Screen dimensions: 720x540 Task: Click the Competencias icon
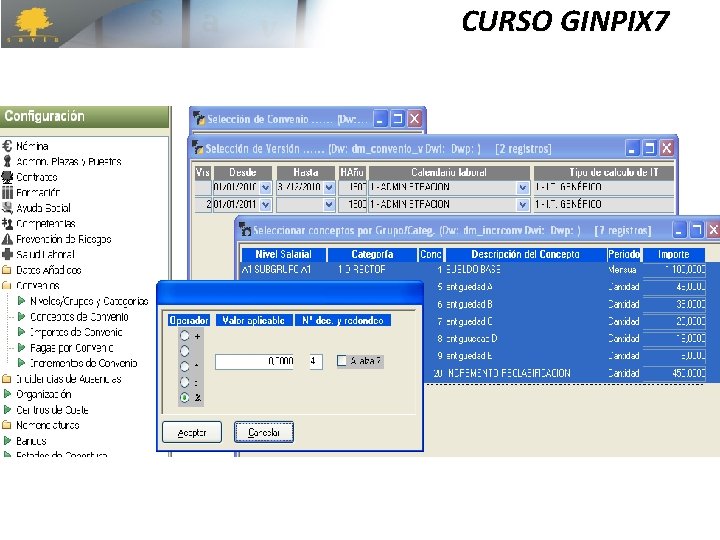point(7,224)
